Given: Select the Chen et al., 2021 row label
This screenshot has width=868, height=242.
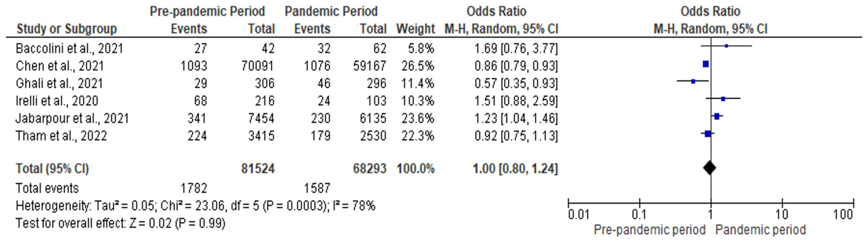Looking at the screenshot, I should point(60,66).
